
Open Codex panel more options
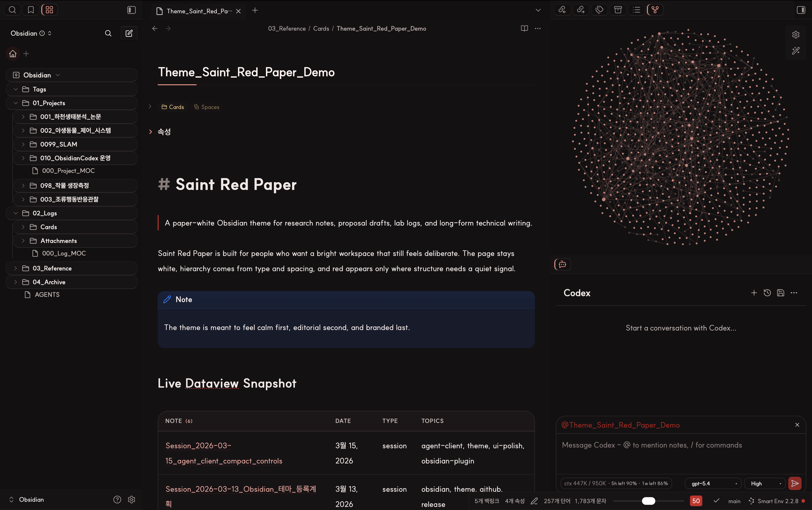(x=794, y=293)
